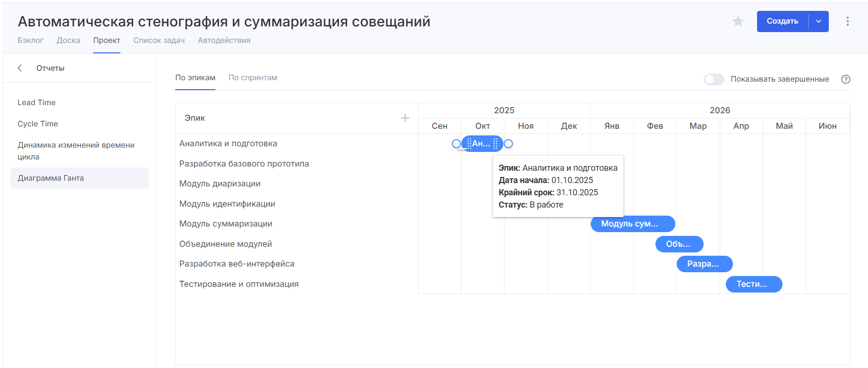Open the Cycle Time report
Viewport: 868px width, 368px height.
[x=38, y=124]
